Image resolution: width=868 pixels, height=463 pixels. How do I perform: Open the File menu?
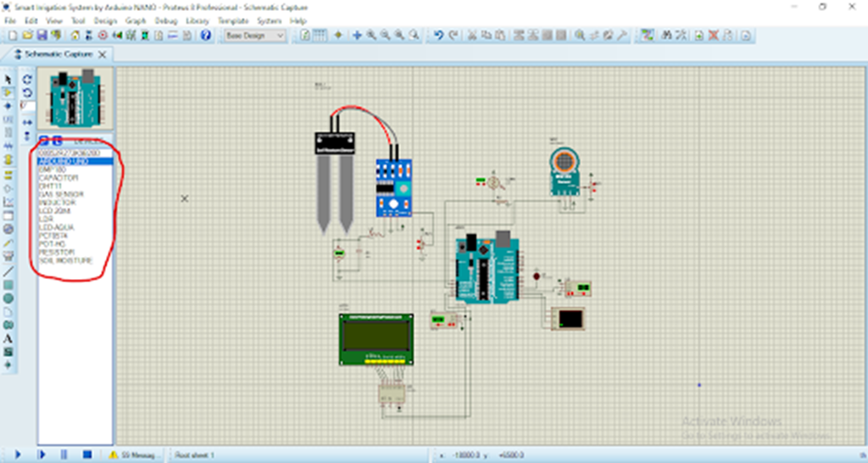pyautogui.click(x=10, y=20)
